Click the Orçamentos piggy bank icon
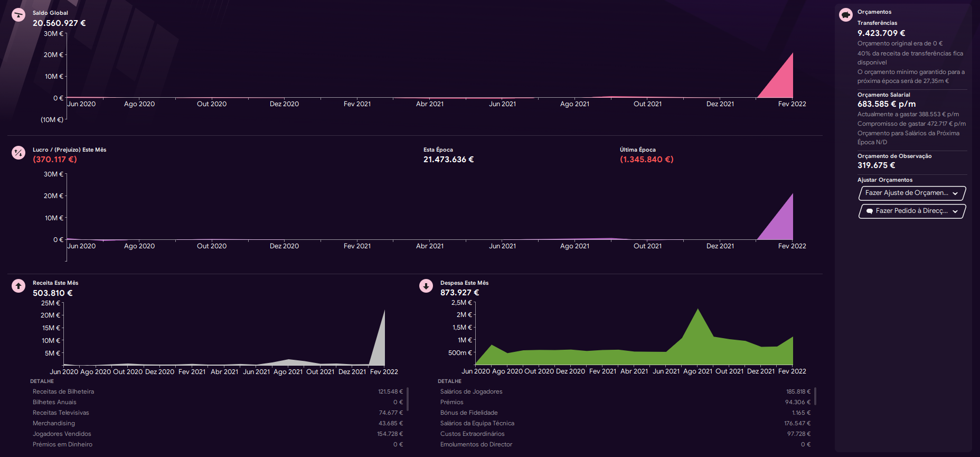 (846, 15)
